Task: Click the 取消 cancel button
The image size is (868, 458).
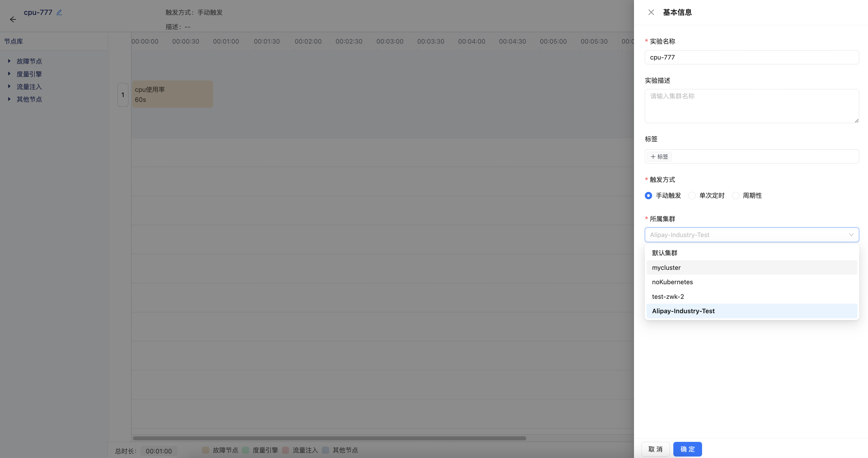Action: point(655,449)
